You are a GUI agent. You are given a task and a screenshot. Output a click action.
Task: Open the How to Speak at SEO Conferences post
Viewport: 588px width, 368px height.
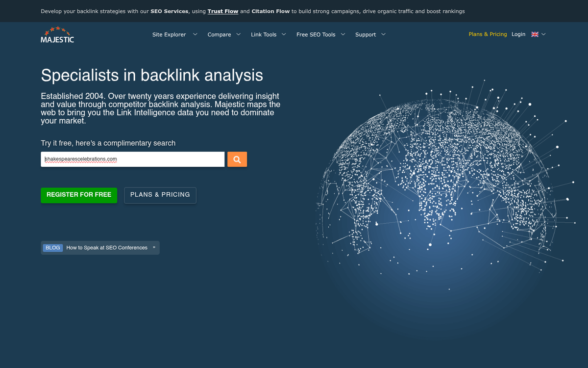pyautogui.click(x=107, y=248)
